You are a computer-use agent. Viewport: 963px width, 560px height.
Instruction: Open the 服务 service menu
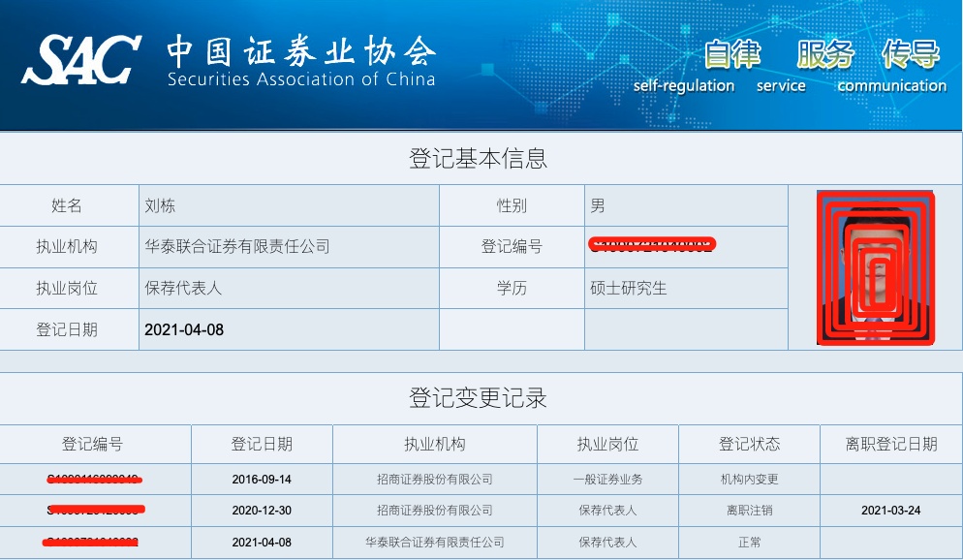(x=823, y=54)
